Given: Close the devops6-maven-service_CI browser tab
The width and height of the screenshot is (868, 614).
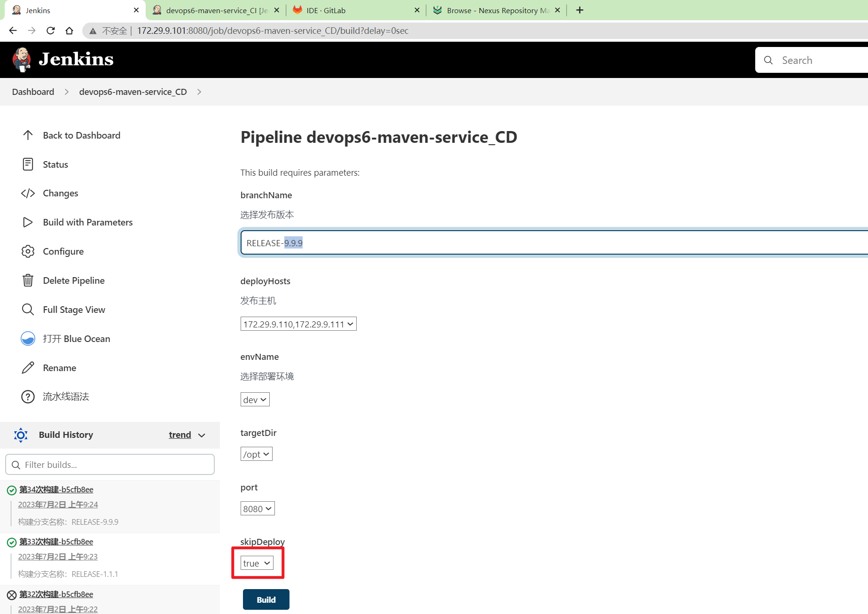Looking at the screenshot, I should click(276, 10).
